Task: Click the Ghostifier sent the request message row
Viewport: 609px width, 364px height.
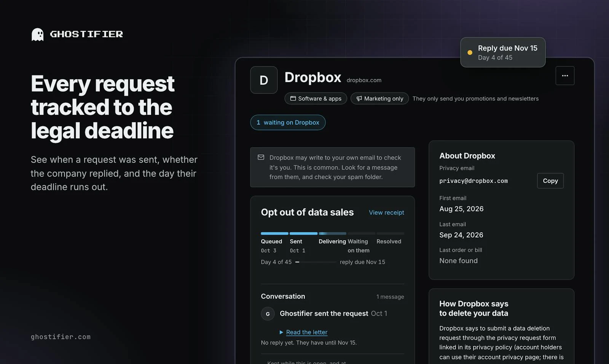Action: click(x=332, y=314)
